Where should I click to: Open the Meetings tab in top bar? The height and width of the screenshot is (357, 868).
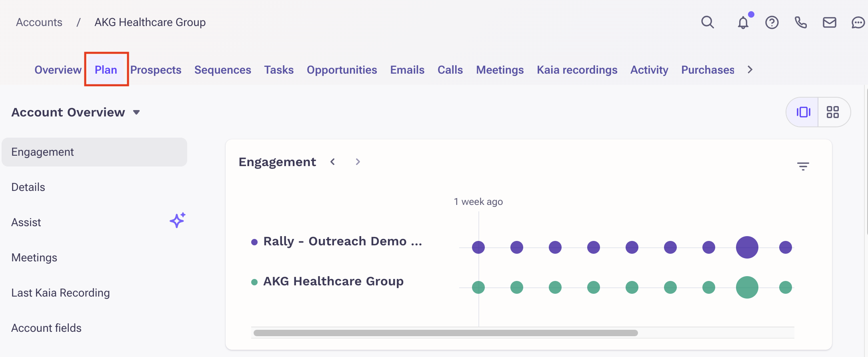[x=500, y=70]
